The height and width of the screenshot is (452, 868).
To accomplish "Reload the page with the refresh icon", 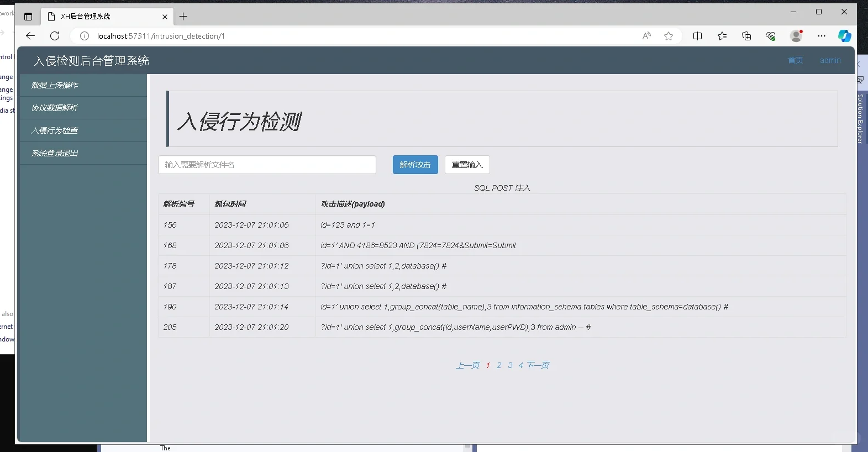I will click(55, 36).
